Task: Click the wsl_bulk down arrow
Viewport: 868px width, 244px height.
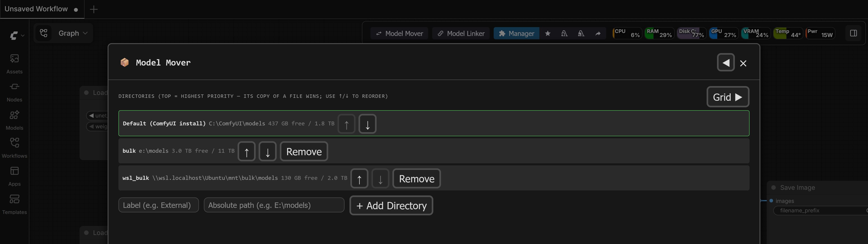Action: pos(380,179)
